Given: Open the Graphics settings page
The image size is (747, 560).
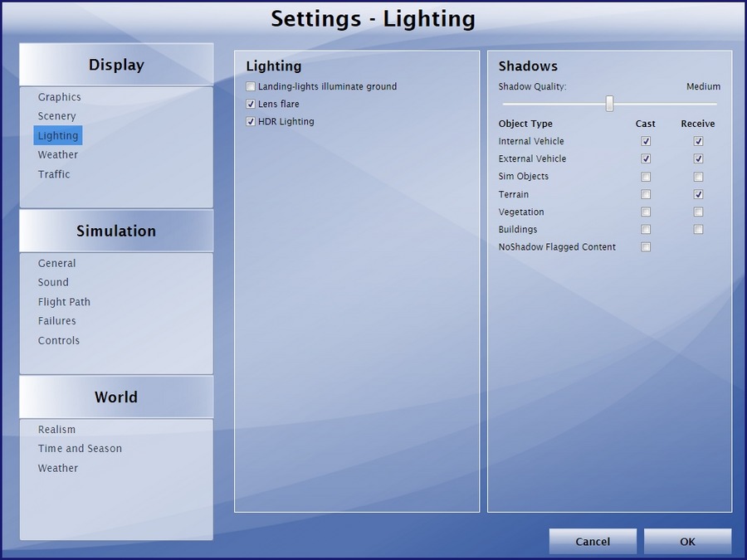Looking at the screenshot, I should click(x=60, y=97).
